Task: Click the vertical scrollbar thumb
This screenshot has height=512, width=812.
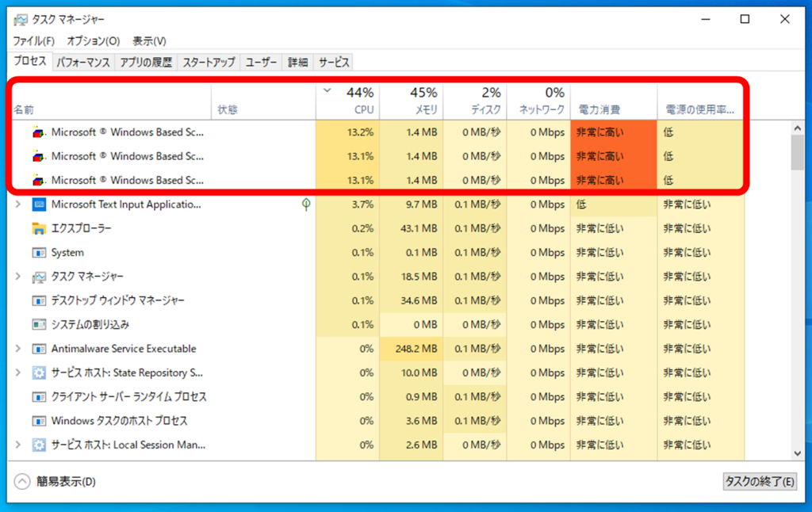Action: (798, 153)
